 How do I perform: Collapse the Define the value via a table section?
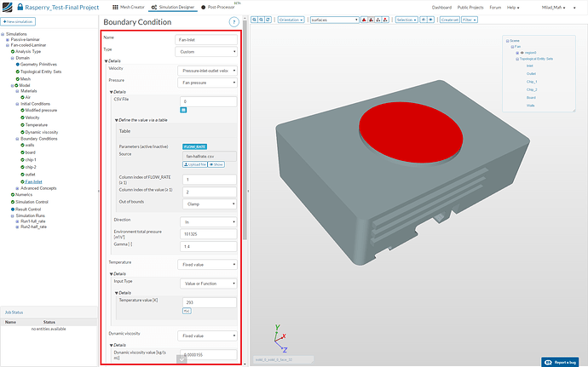117,120
